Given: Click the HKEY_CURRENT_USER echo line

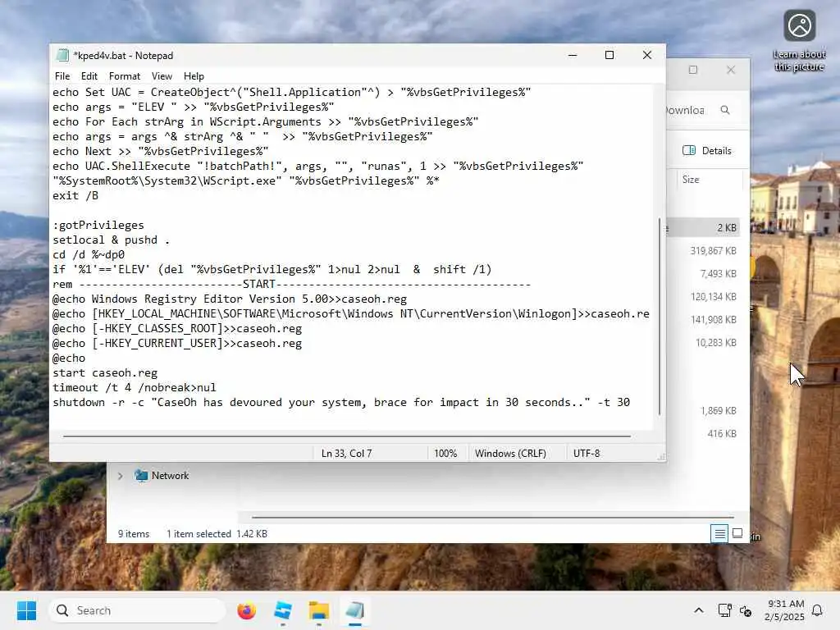Looking at the screenshot, I should point(177,344).
